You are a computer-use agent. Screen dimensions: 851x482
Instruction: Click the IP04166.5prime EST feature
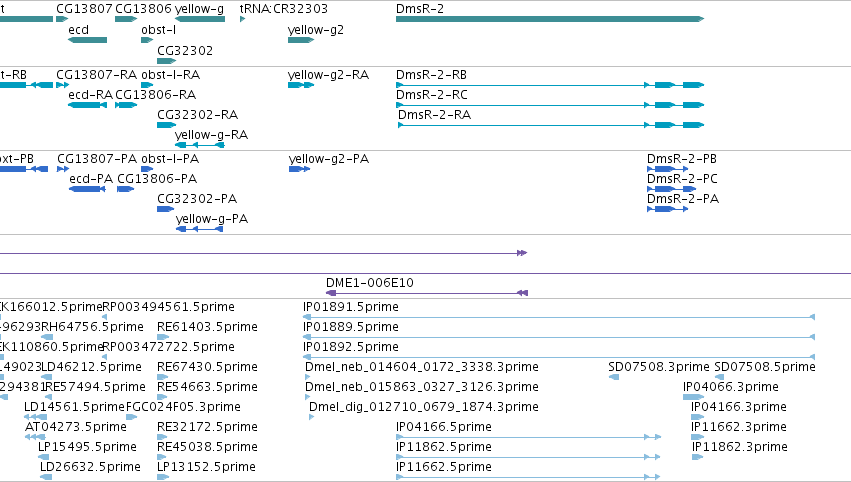528,437
